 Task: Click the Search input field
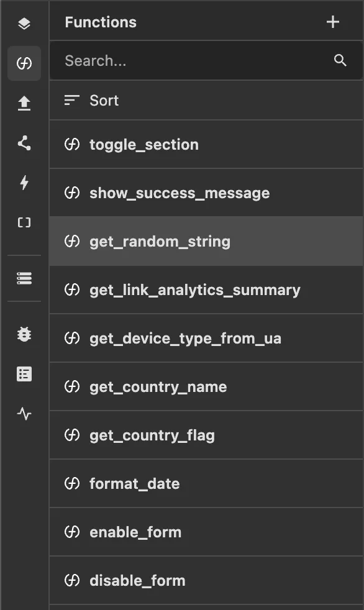point(186,60)
